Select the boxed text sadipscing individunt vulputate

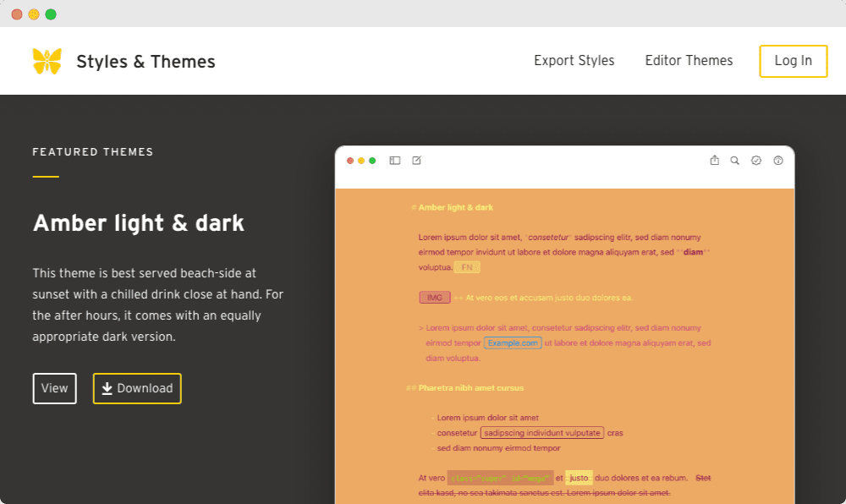point(542,432)
